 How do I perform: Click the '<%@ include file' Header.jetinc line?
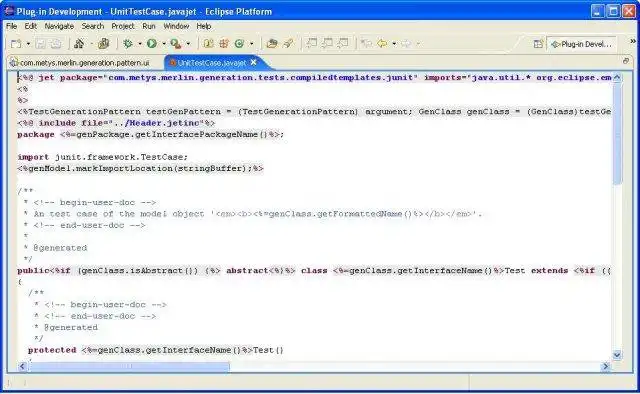(116, 123)
